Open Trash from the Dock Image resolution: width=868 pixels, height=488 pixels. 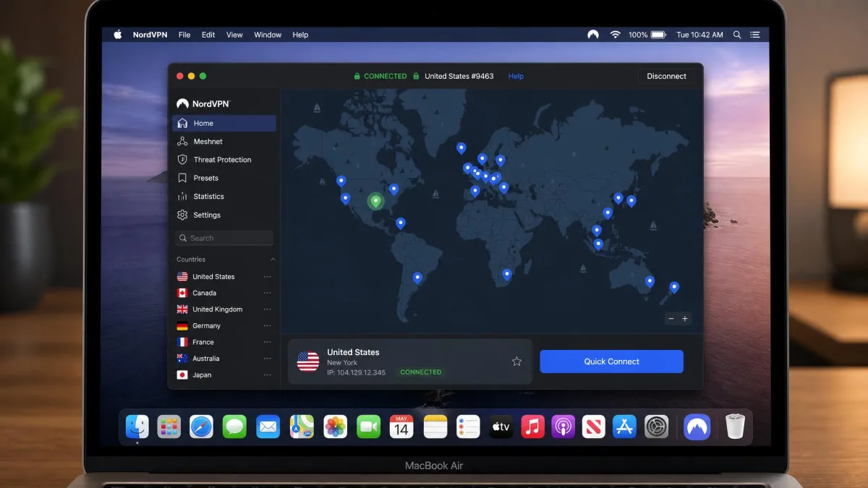[735, 427]
